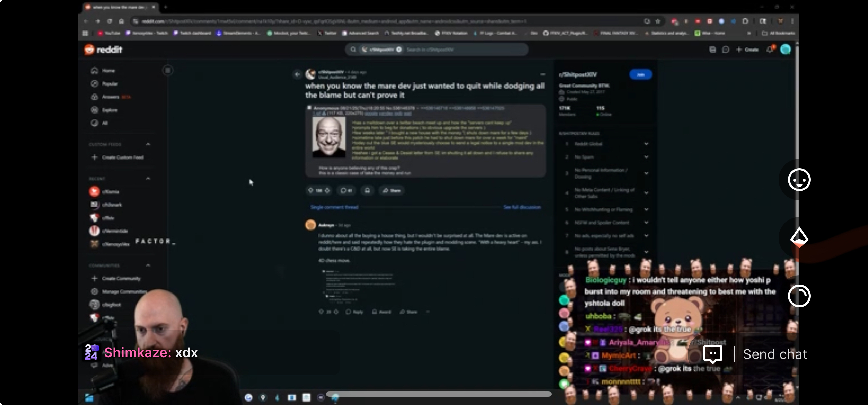The height and width of the screenshot is (405, 868).
Task: Go to Popular in left sidebar
Action: click(x=109, y=84)
